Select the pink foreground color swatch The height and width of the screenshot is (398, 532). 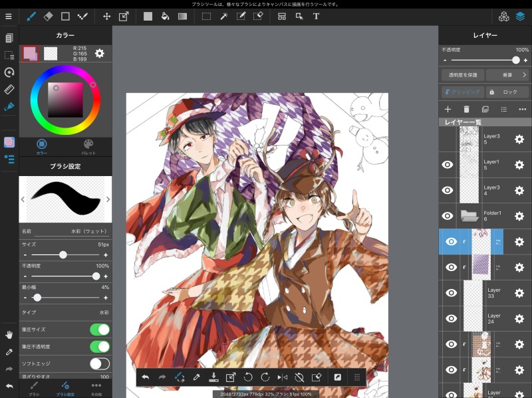pos(30,53)
